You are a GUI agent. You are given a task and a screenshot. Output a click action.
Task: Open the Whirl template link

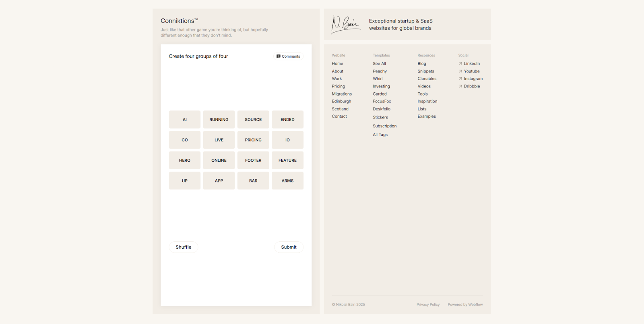(x=378, y=79)
